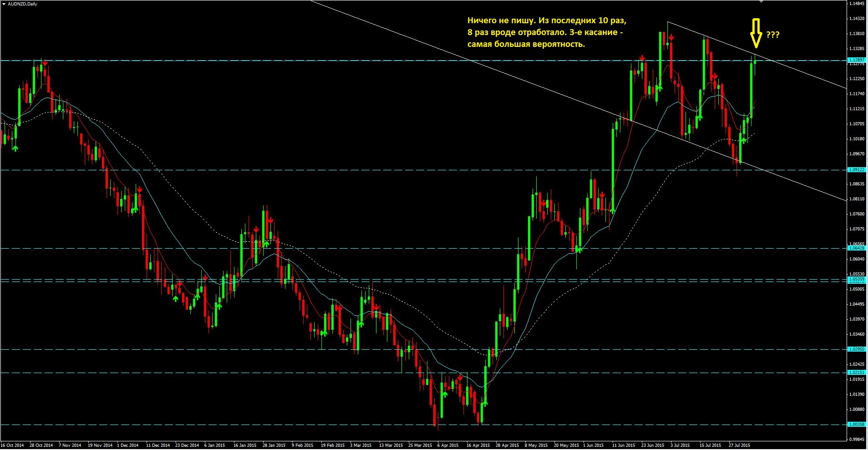Click the '28 Oct 2014' date label
The image size is (868, 450).
41,445
